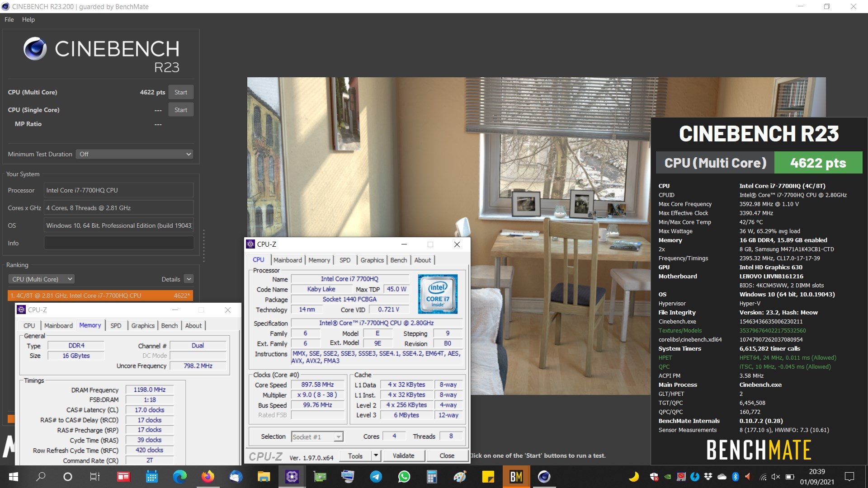Open File Explorer folder icon
This screenshot has width=868, height=488.
(264, 477)
